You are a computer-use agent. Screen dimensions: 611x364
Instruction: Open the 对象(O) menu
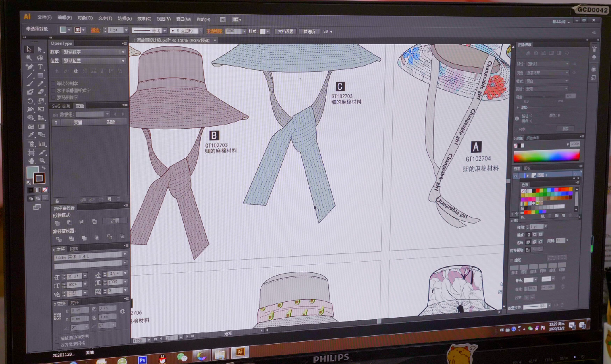point(85,18)
